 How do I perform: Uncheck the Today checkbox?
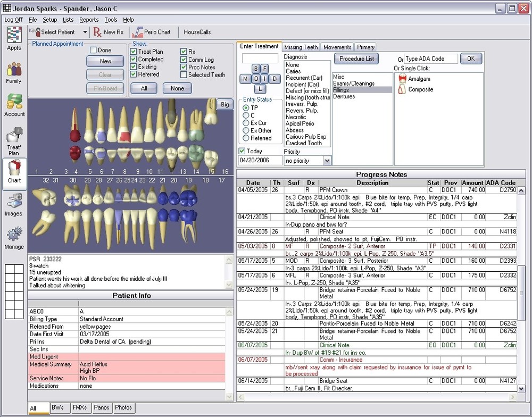(x=242, y=151)
